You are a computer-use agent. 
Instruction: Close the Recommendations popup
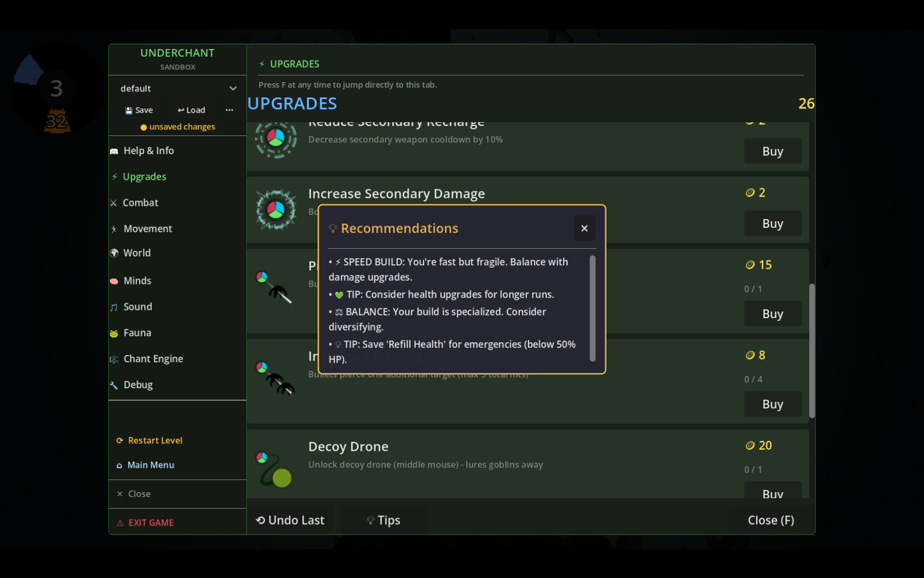[585, 228]
